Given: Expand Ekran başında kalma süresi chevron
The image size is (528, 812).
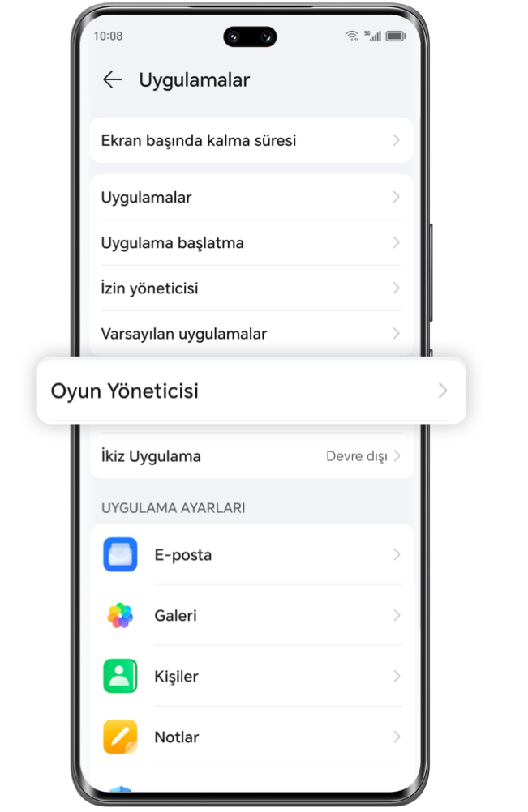Looking at the screenshot, I should 397,140.
